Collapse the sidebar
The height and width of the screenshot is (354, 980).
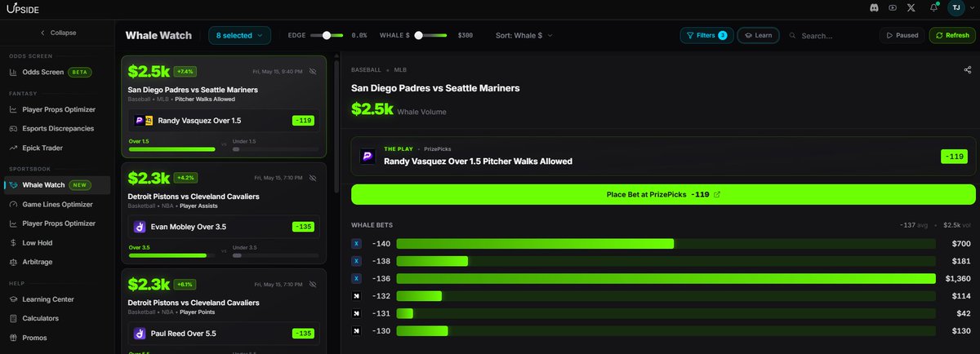click(57, 33)
